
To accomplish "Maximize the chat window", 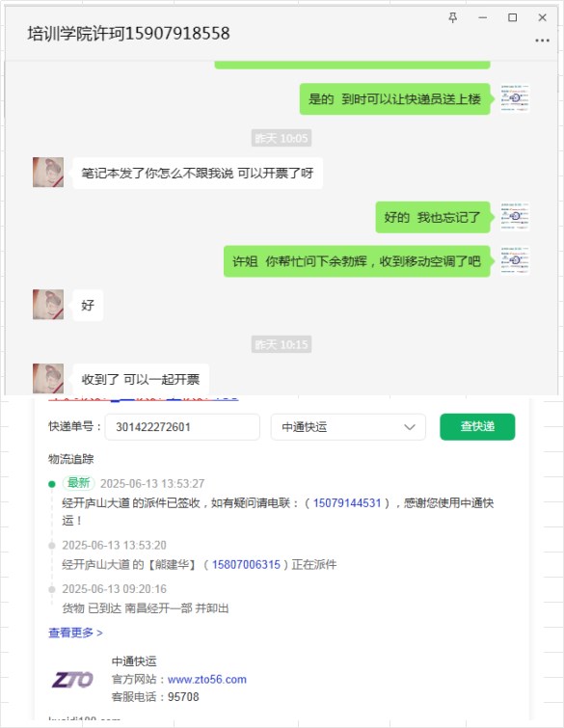I will point(513,17).
